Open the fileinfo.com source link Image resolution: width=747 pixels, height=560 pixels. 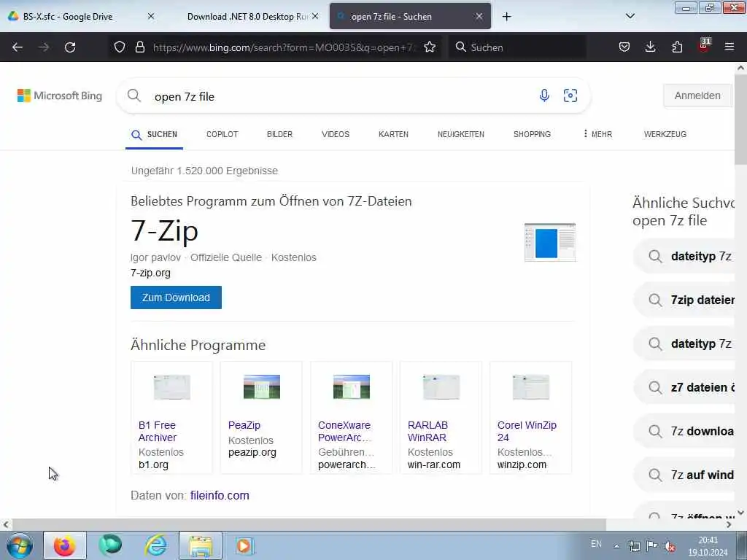click(220, 495)
